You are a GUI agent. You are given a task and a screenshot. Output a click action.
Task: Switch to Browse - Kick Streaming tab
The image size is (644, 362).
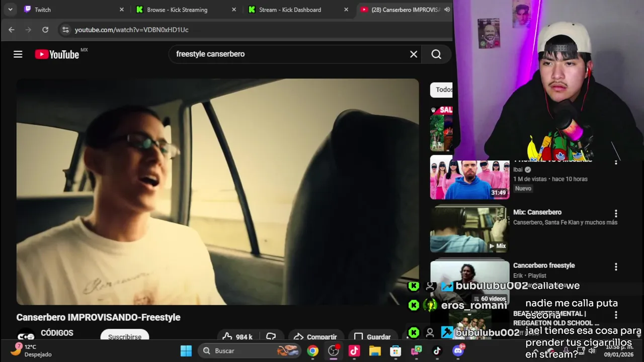184,10
